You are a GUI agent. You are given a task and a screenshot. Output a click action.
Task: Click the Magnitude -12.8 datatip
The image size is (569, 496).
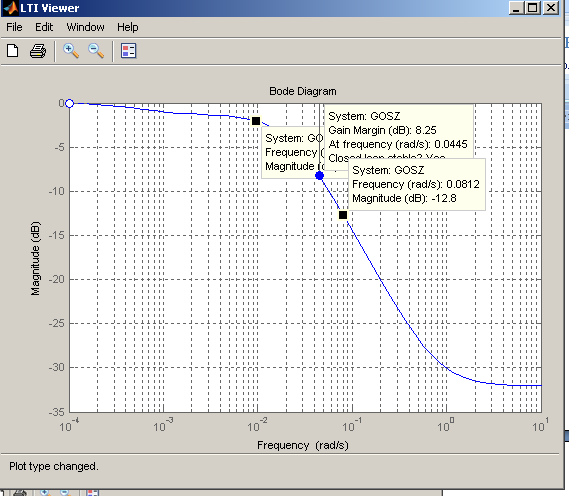417,184
